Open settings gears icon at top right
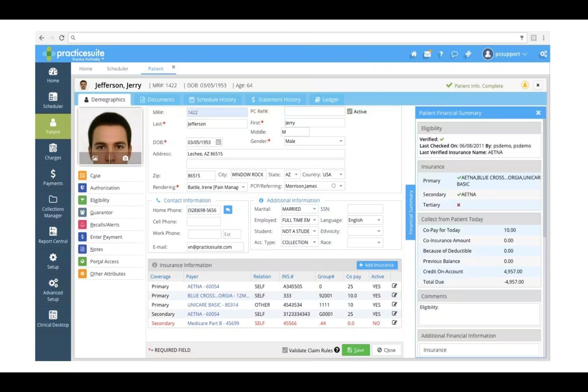588x392 pixels. (x=543, y=54)
